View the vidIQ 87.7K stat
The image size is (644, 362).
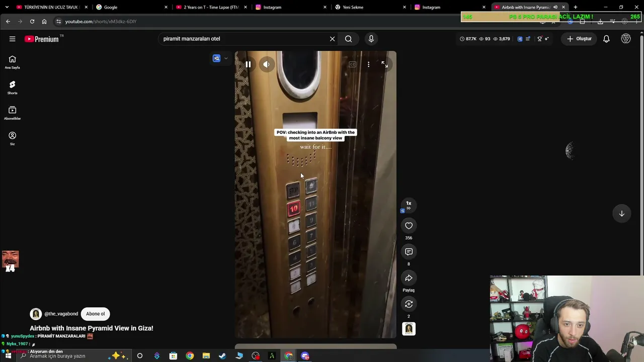point(468,39)
